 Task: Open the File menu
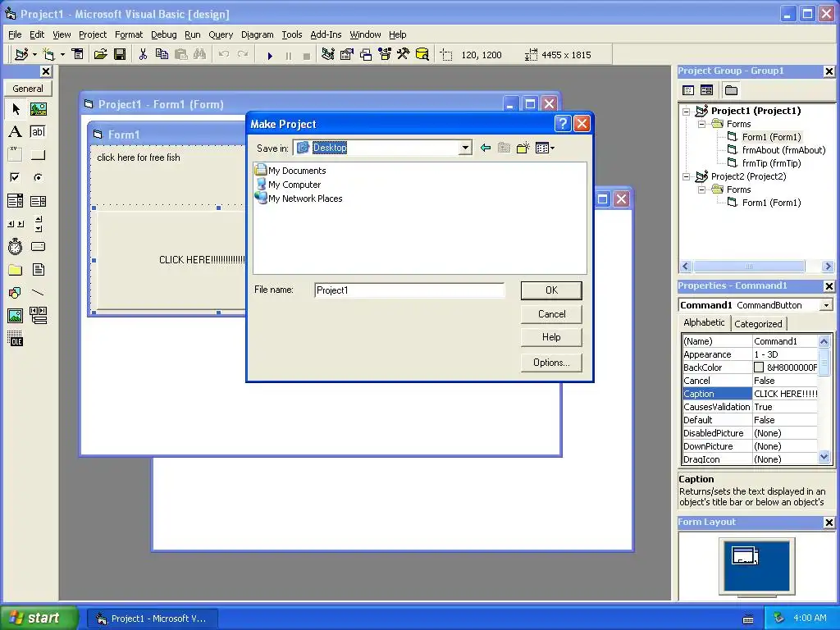coord(15,34)
